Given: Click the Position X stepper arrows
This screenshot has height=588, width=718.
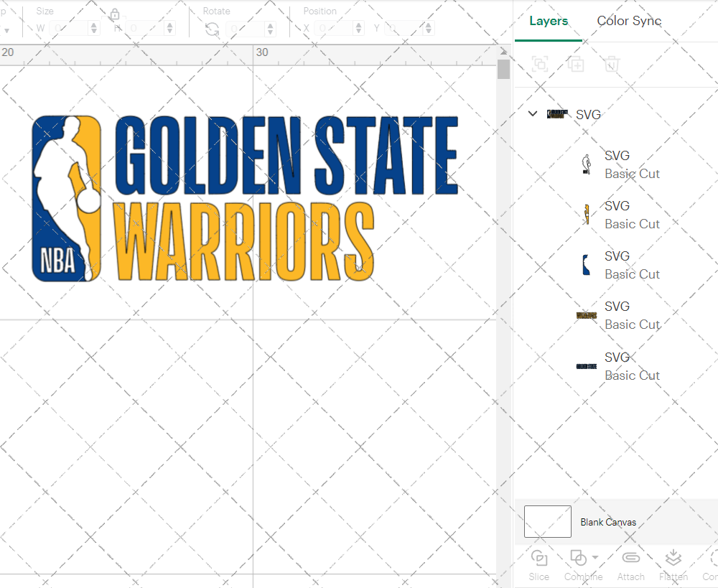Looking at the screenshot, I should [359, 29].
